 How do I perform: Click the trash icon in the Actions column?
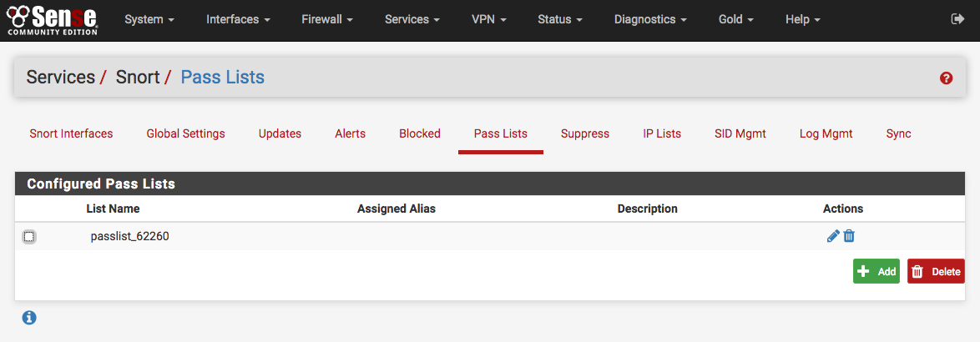tap(849, 236)
